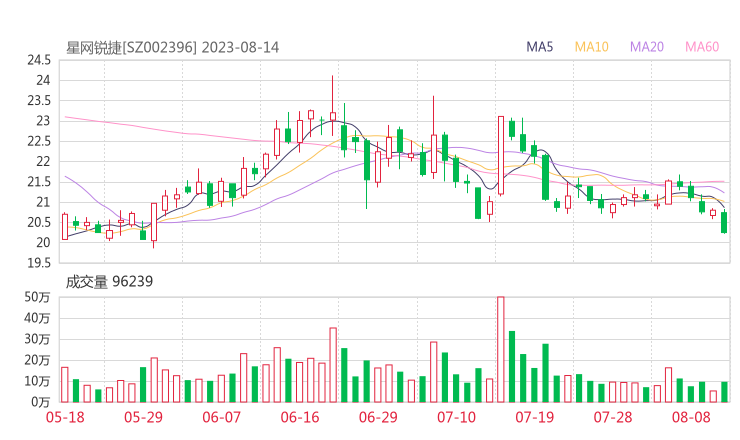Viewport: 740px width, 440px height.
Task: Click the MA20 legend label
Action: pos(647,47)
